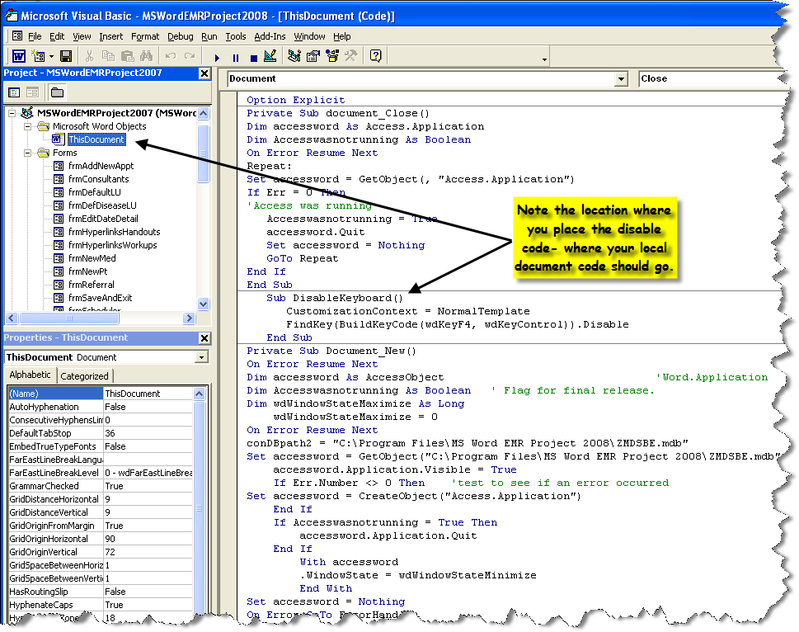Click the View Microsoft Word toolbar icon

tap(18, 56)
